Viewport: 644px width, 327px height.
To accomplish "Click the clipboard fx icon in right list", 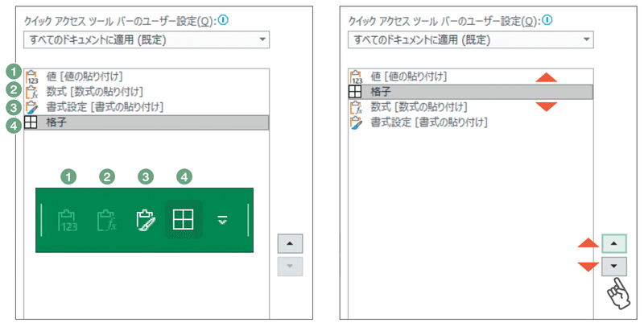I will click(x=356, y=107).
